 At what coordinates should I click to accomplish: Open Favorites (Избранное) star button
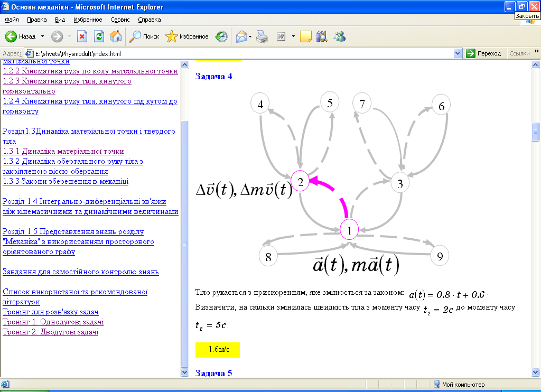pos(187,36)
